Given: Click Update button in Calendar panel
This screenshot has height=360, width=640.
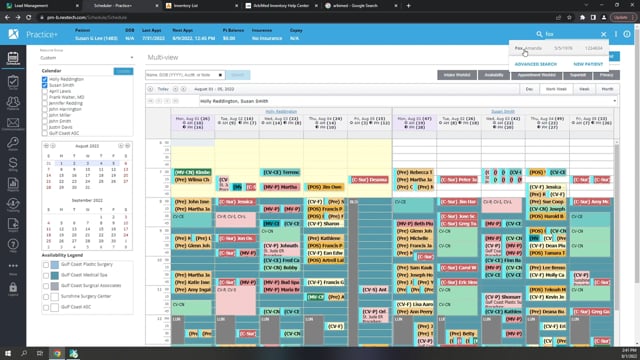Looking at the screenshot, I should tap(123, 71).
